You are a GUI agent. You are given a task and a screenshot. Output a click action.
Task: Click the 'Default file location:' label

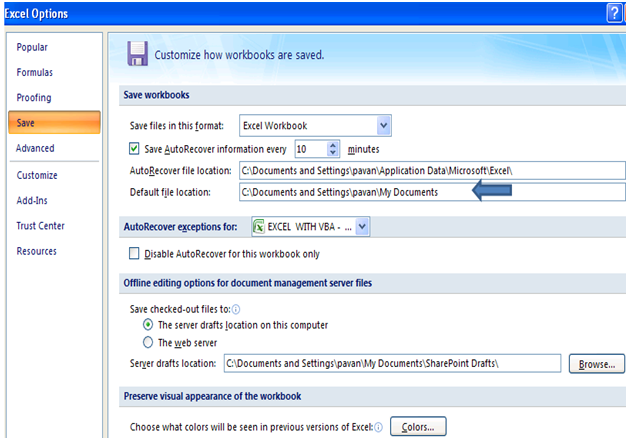[x=170, y=193]
